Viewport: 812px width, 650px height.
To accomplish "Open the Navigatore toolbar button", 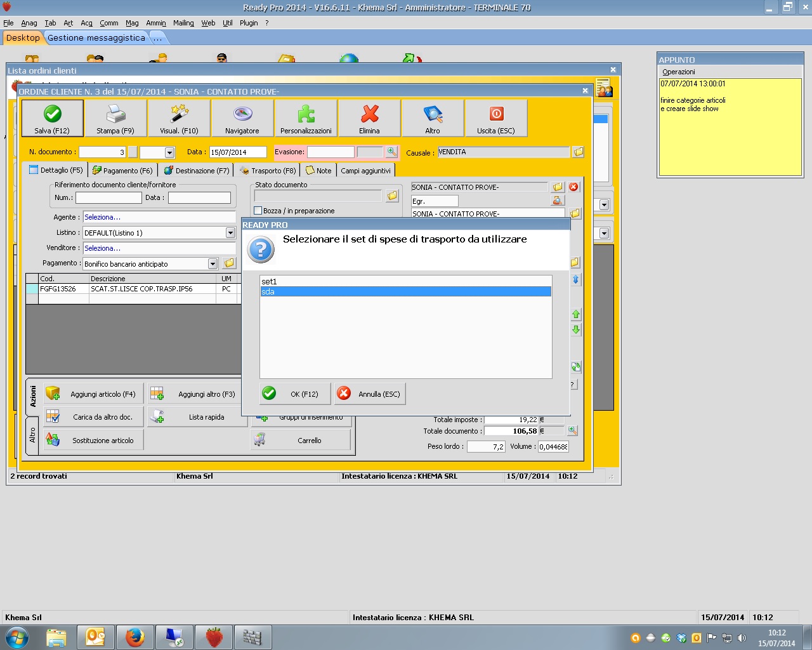I will [242, 118].
